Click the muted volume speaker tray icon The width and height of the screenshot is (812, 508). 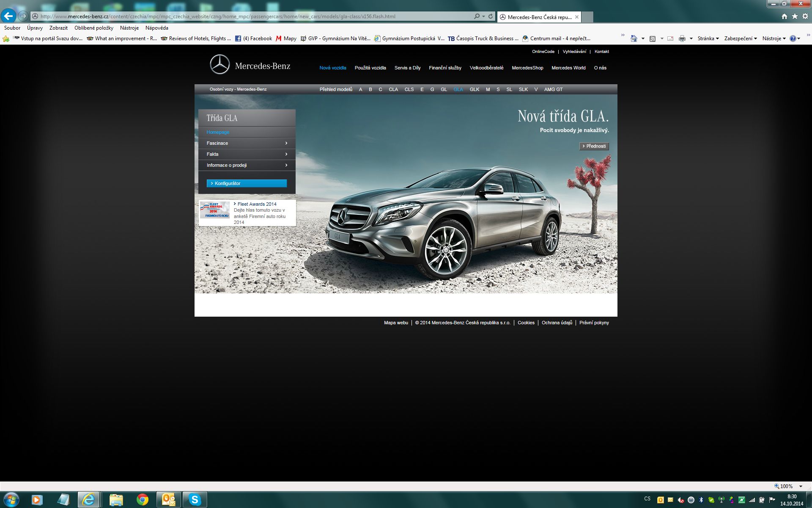point(680,500)
